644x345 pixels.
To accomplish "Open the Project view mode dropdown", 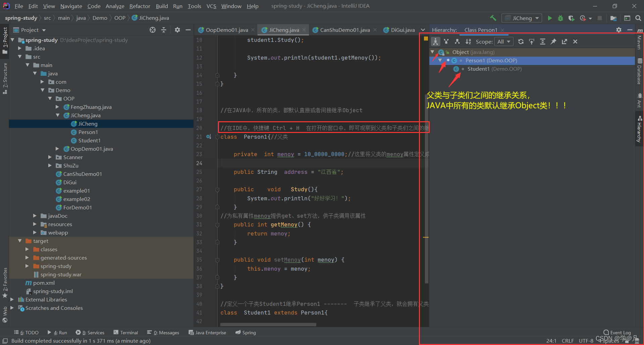I will pos(30,30).
